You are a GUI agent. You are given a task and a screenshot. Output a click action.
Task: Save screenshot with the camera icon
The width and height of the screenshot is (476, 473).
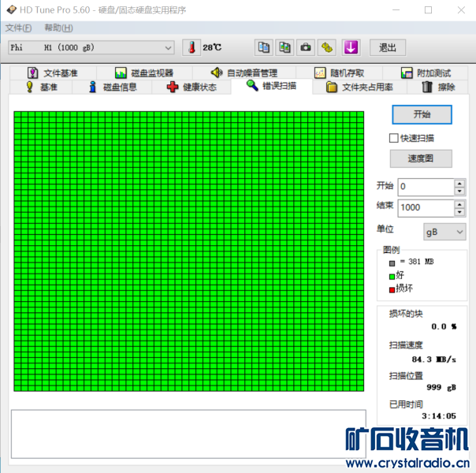click(x=306, y=47)
